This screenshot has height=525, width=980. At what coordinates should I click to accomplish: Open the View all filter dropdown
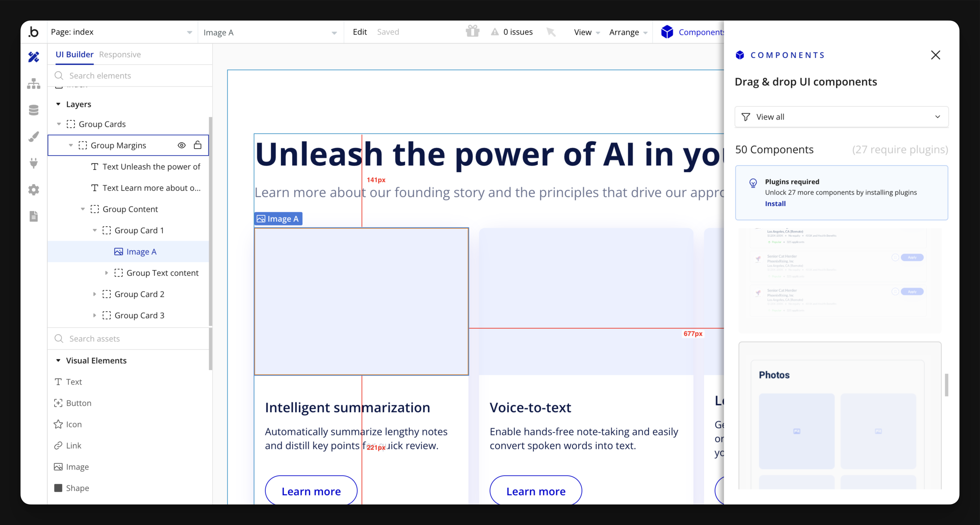(842, 117)
